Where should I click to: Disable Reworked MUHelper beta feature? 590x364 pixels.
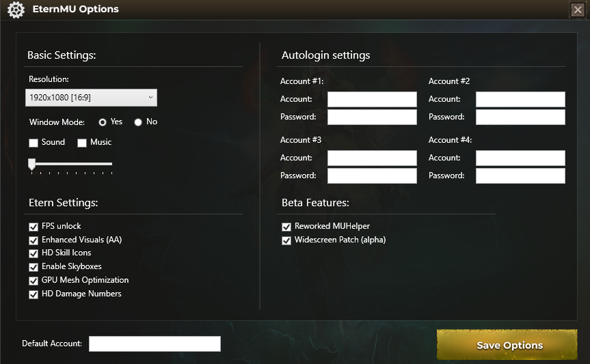pyautogui.click(x=286, y=227)
